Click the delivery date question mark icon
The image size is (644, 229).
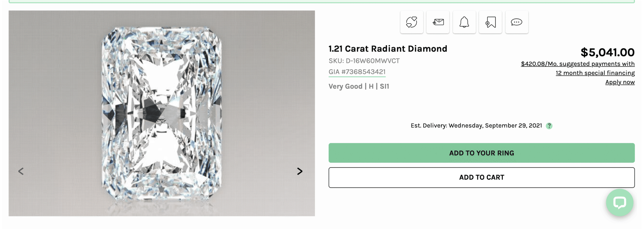549,126
